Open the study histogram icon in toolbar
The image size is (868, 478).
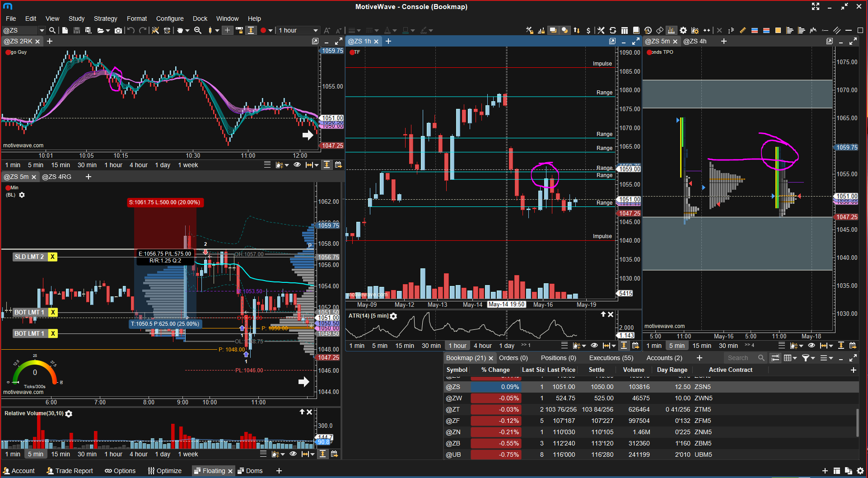click(672, 30)
